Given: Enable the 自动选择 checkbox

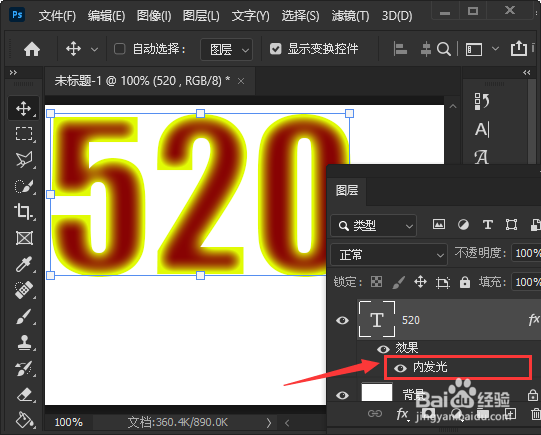Looking at the screenshot, I should (x=119, y=49).
